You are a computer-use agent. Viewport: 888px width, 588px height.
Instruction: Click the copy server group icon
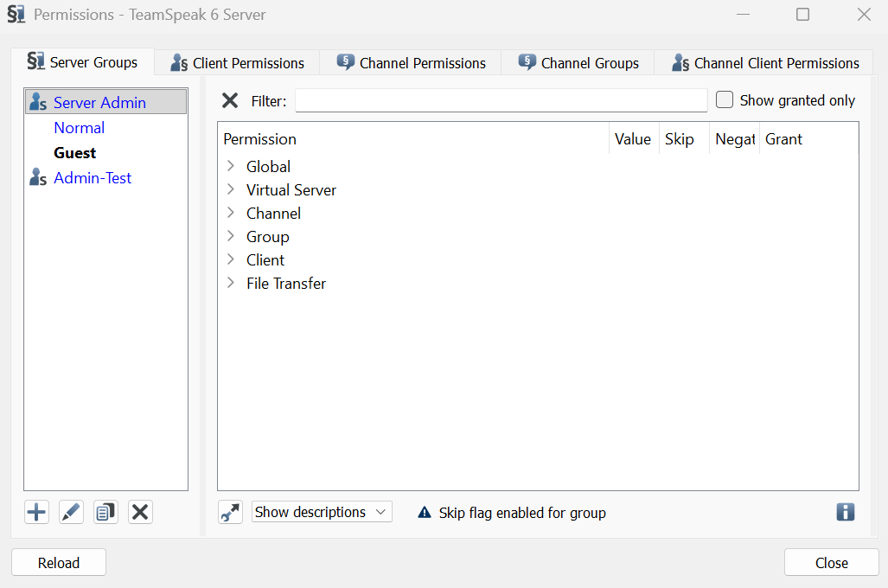tap(105, 512)
